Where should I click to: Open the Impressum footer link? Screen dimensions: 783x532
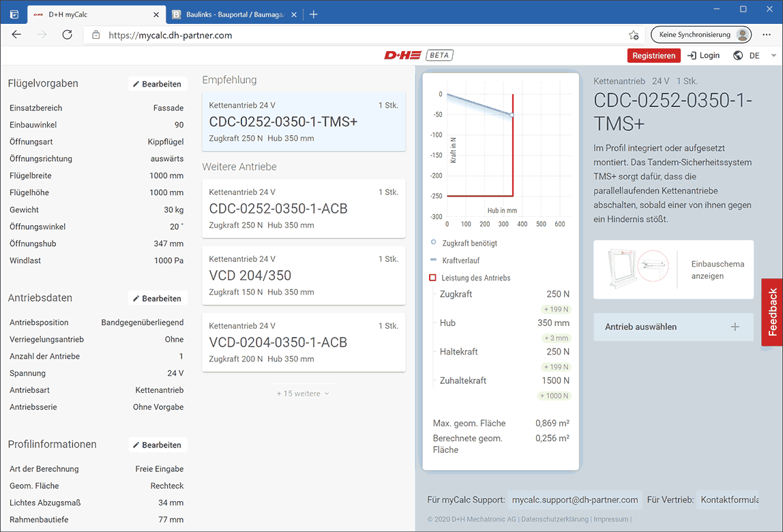pos(610,519)
